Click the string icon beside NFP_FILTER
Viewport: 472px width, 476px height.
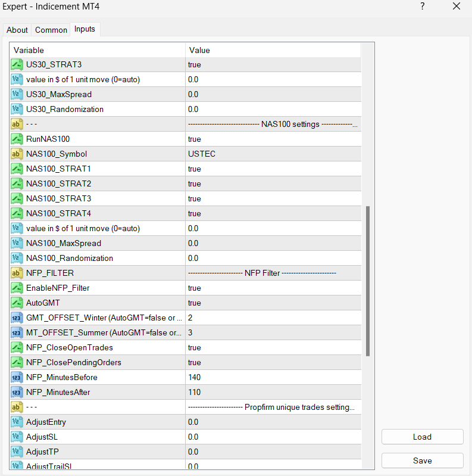(x=17, y=273)
